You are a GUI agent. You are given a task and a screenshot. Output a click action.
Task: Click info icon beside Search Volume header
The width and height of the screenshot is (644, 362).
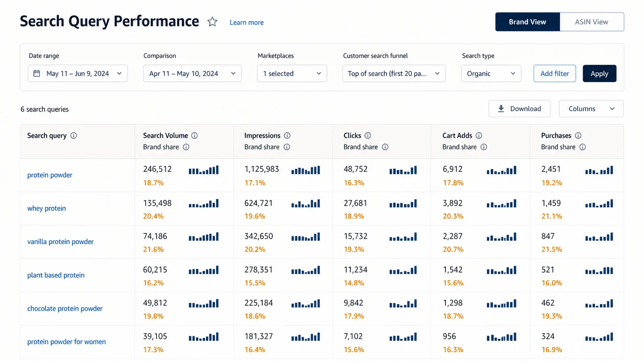click(194, 136)
